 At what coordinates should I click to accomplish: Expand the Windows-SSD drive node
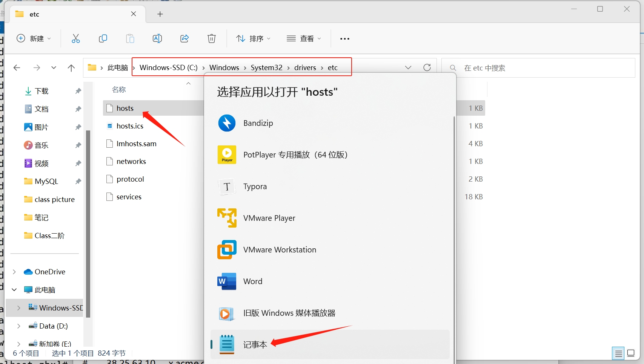pyautogui.click(x=19, y=308)
